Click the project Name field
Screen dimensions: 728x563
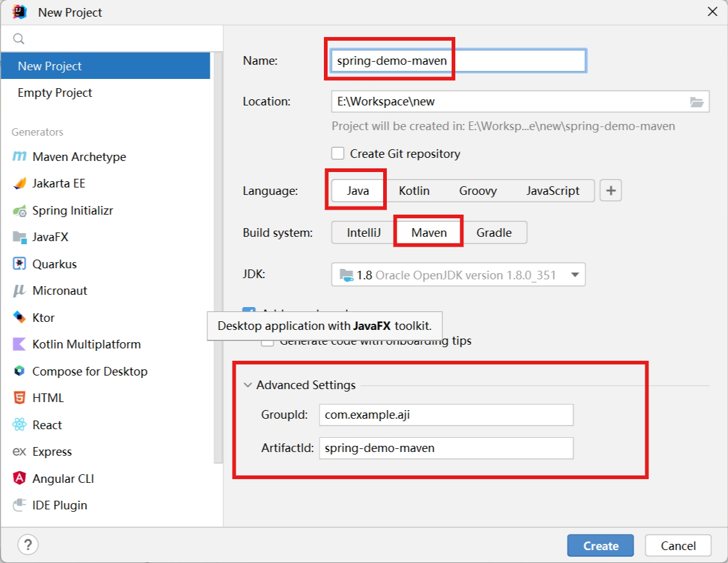point(458,61)
